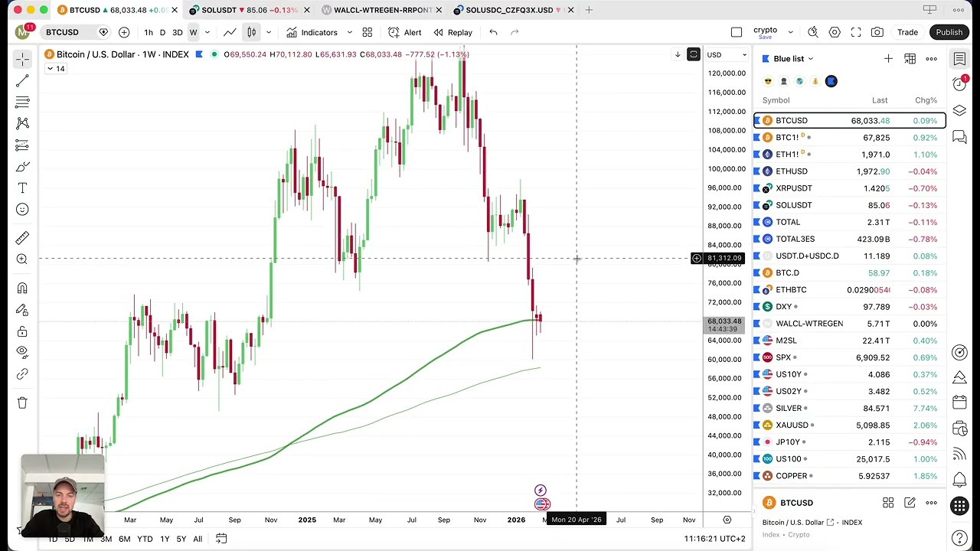Undo the last chart action
Viewport: 980px width, 551px height.
point(493,32)
